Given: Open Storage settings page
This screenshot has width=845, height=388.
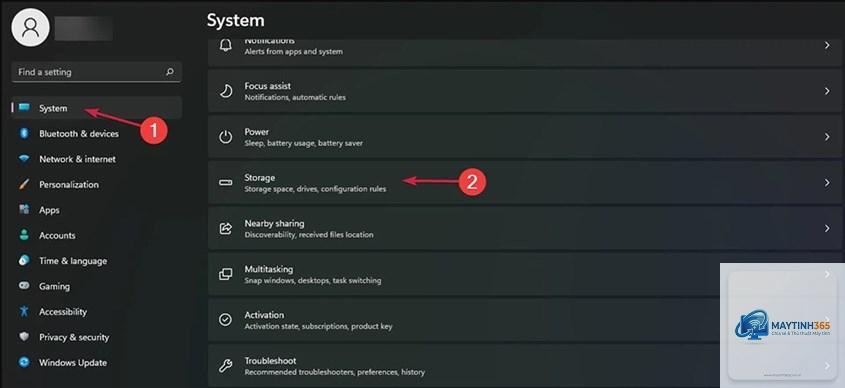Looking at the screenshot, I should pos(525,183).
